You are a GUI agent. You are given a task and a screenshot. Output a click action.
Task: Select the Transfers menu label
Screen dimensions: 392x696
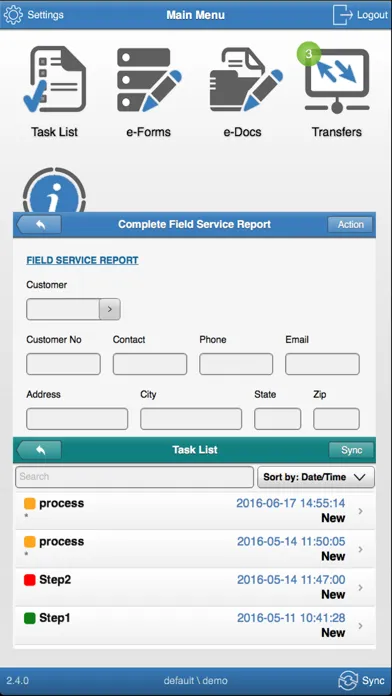tap(337, 132)
